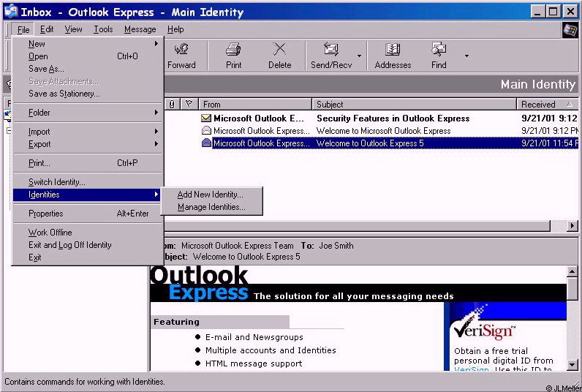Choose Exit in the File menu
582x392 pixels.
87,257
